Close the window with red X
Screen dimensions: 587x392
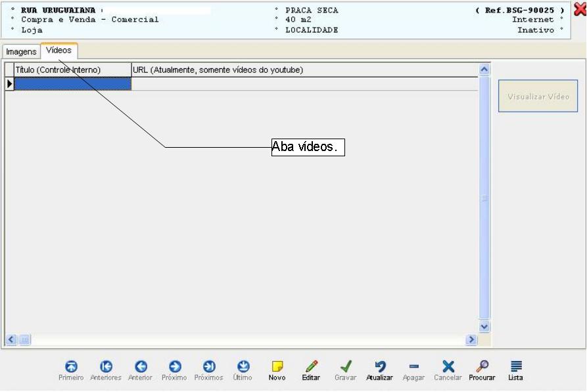pyautogui.click(x=579, y=9)
